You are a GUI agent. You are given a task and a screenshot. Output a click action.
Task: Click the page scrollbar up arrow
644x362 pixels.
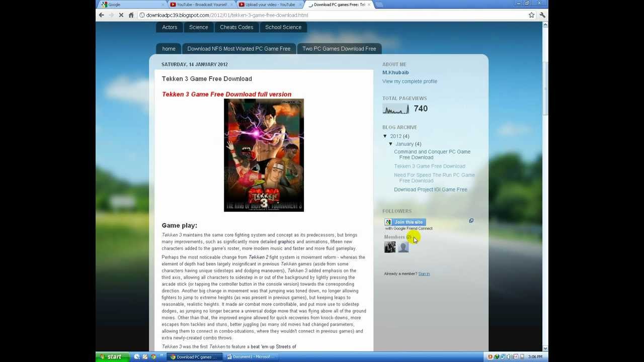(545, 25)
